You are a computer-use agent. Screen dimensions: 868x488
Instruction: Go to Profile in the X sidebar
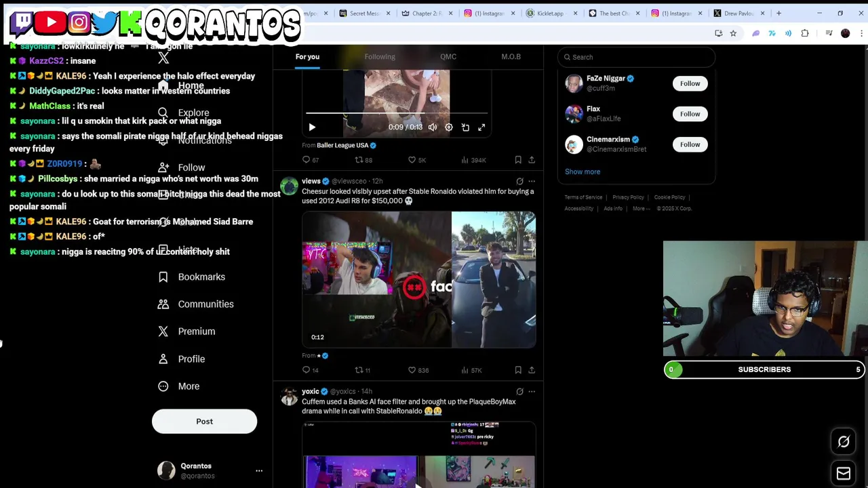(x=181, y=359)
